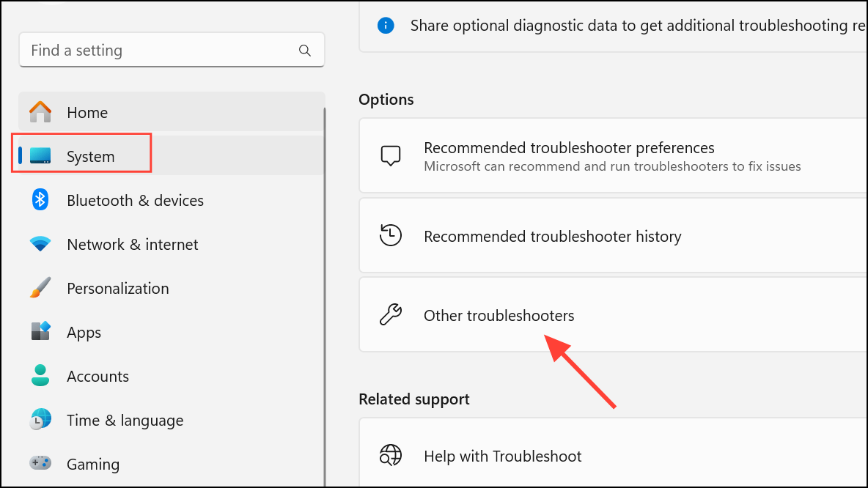Select the Personalization brush icon

click(x=40, y=288)
